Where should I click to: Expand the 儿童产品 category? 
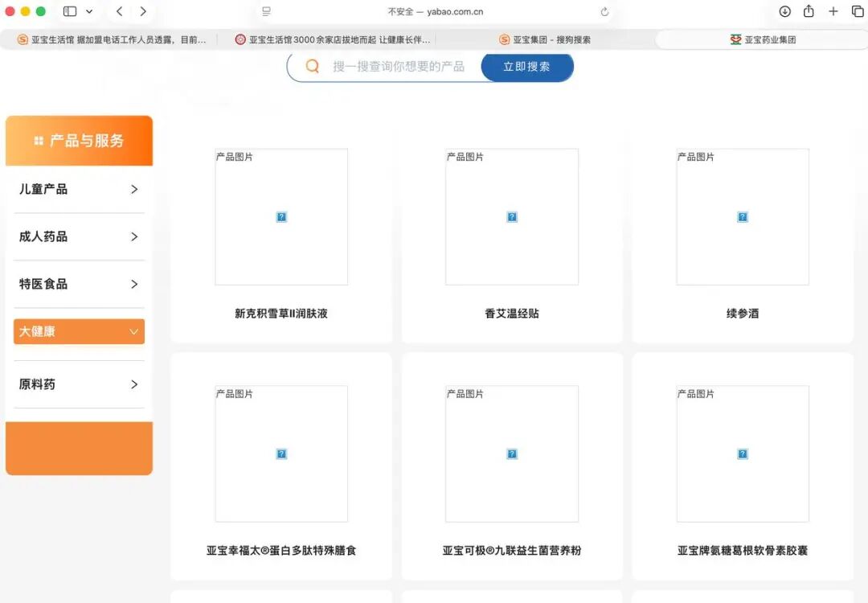pos(78,189)
